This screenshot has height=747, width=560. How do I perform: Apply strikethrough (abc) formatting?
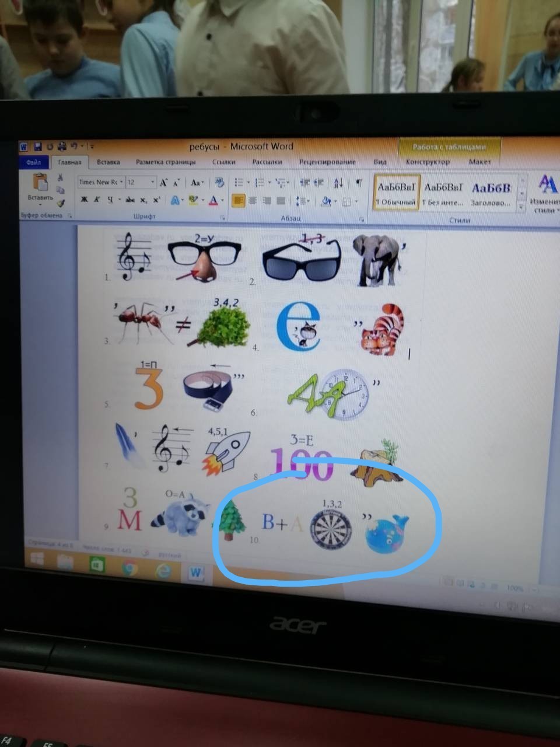point(129,200)
